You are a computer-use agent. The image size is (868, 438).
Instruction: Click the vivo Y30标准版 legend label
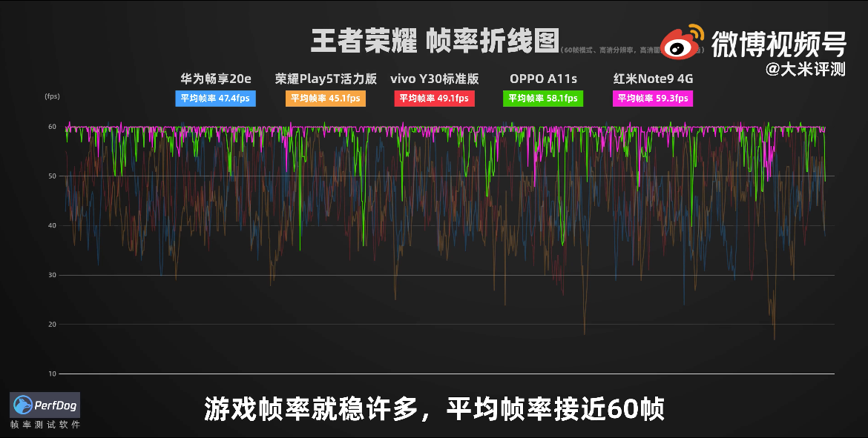434,79
